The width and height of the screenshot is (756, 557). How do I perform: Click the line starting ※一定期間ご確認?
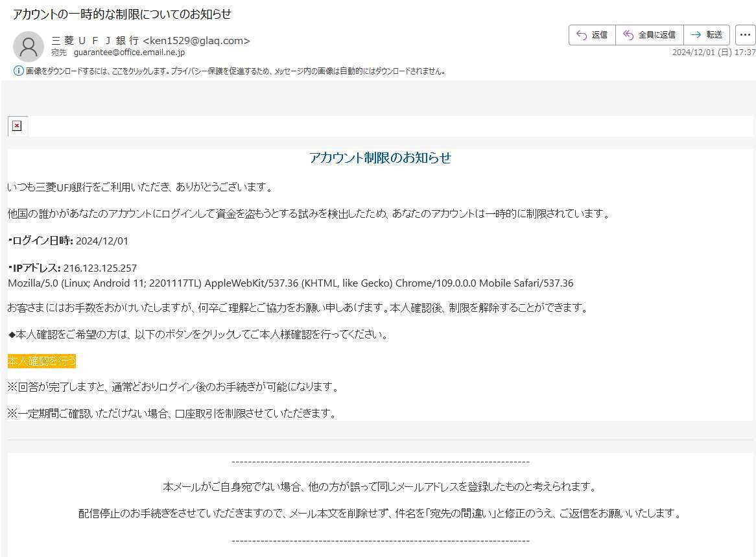pos(172,413)
